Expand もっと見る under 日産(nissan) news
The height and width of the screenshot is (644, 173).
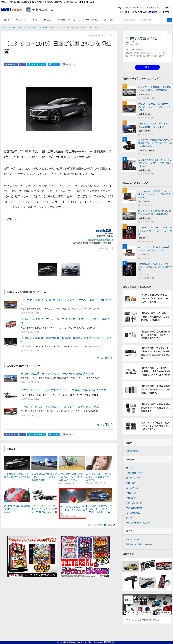click(x=104, y=358)
